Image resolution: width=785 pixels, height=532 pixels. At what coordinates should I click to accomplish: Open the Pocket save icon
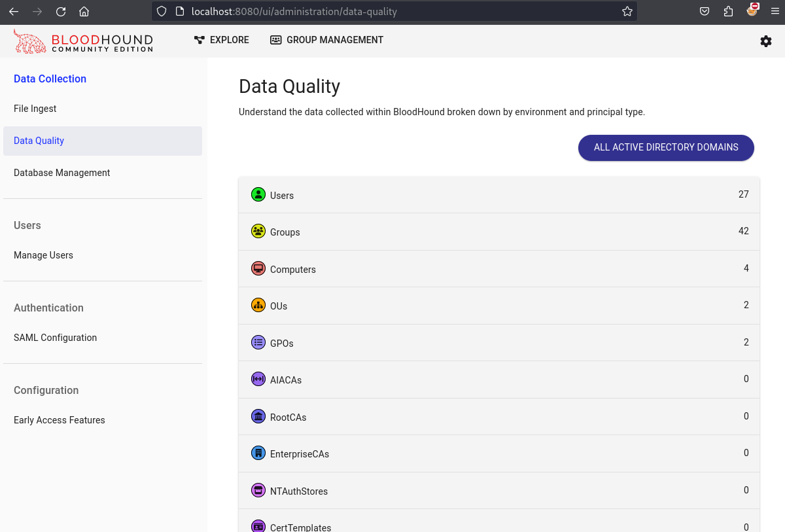click(705, 11)
